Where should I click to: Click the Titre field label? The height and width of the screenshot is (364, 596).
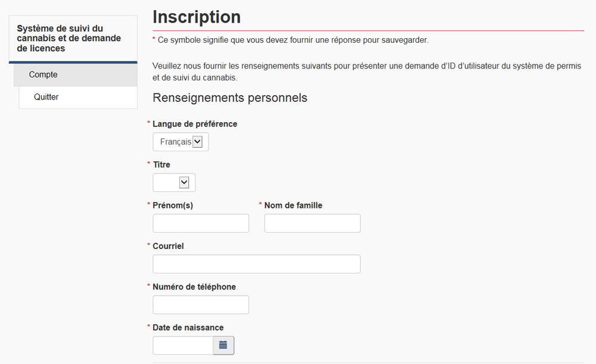(x=162, y=164)
